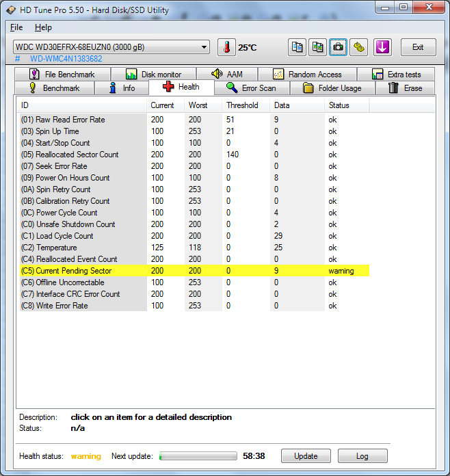The image size is (450, 476).
Task: Minimize the HD Tune Pro window
Action: [385, 8]
